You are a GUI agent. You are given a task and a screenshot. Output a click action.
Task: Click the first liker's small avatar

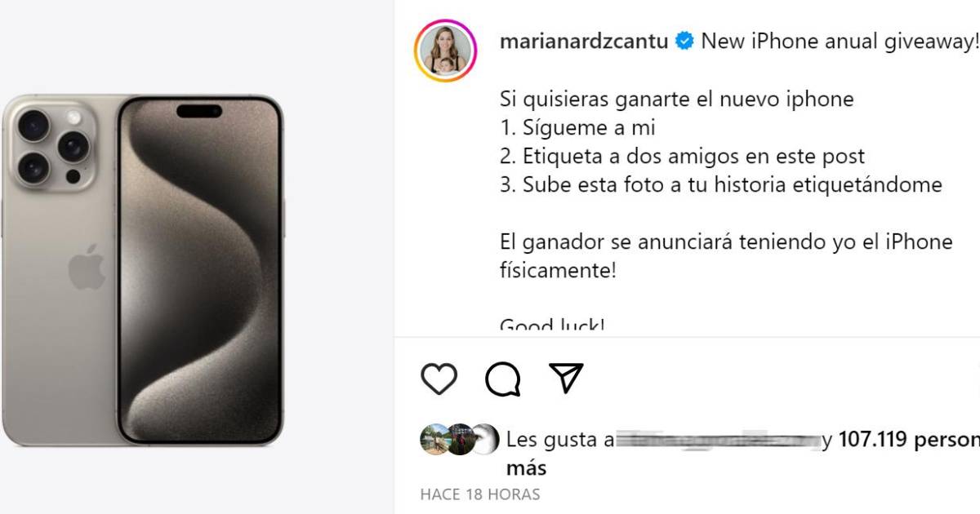point(434,440)
